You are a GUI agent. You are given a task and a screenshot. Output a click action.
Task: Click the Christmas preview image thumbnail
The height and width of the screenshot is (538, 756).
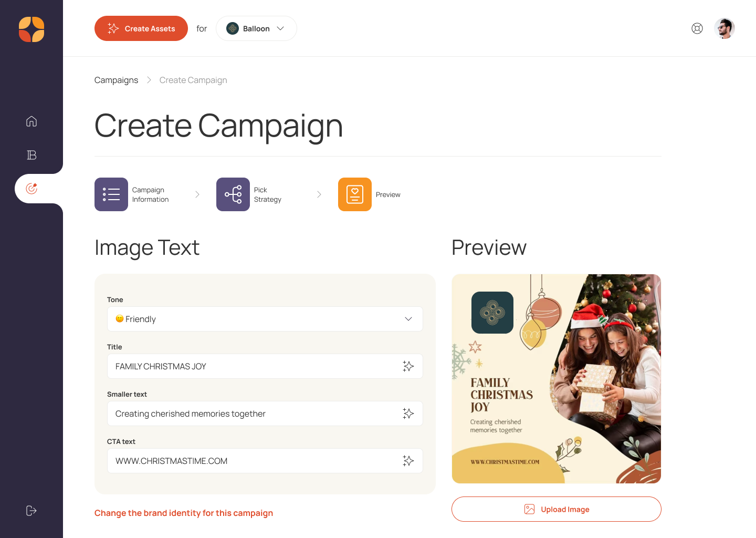point(556,378)
